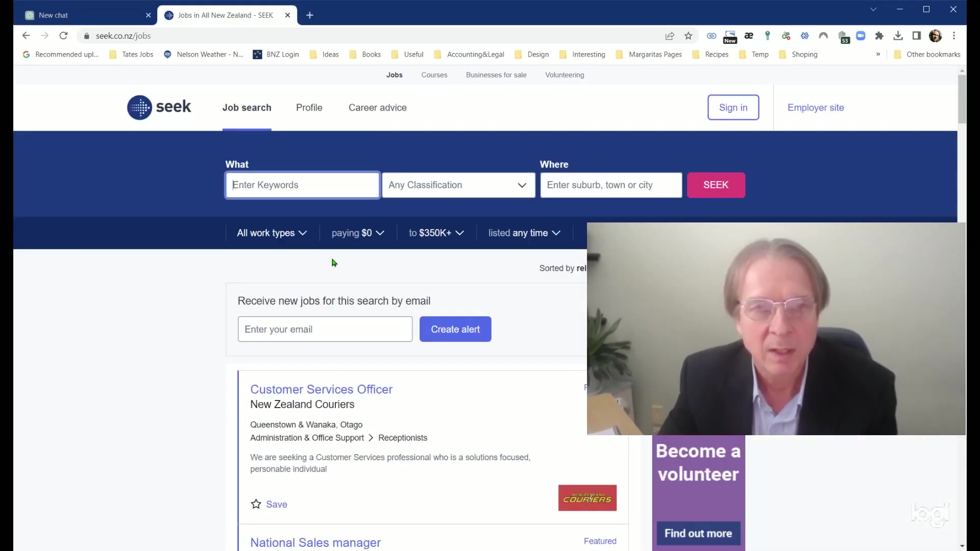Open a new browser tab
Image resolution: width=980 pixels, height=551 pixels.
click(x=310, y=15)
